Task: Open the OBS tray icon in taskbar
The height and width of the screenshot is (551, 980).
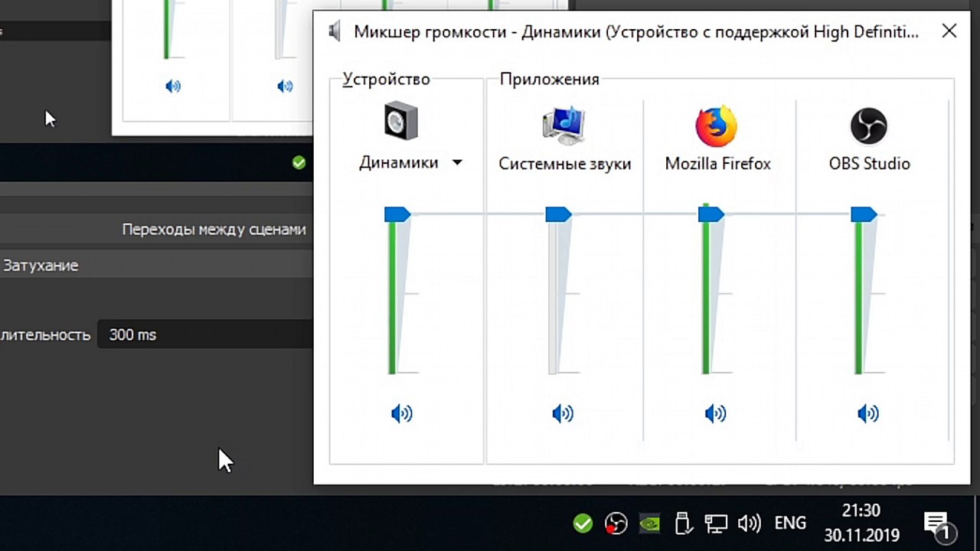Action: [x=616, y=523]
